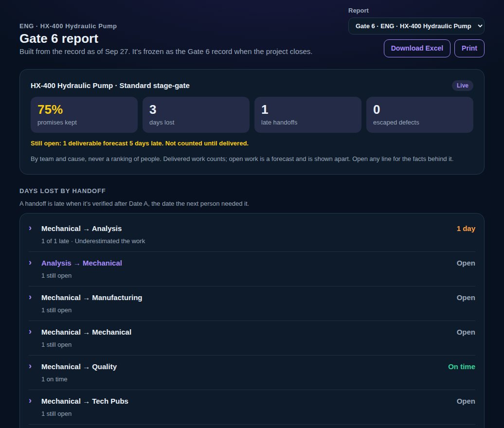Click the Mechanical → Tech Pubs handoff title
This screenshot has width=504, height=428.
pyautogui.click(x=85, y=401)
